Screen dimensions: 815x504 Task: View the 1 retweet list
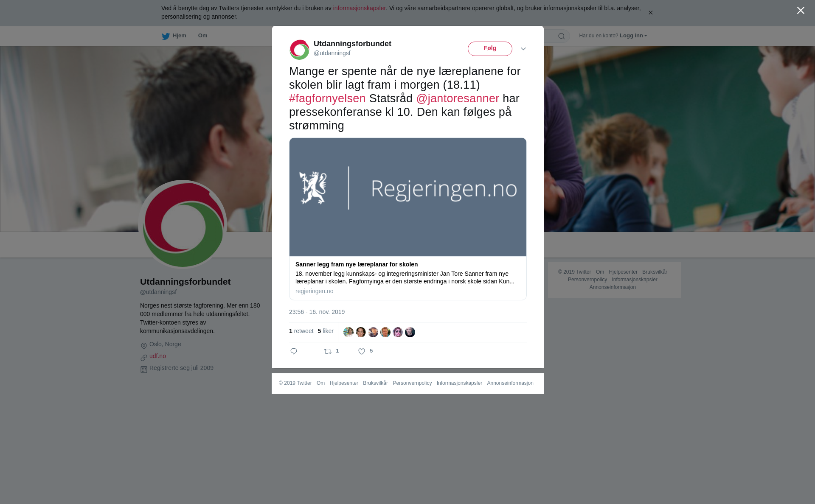click(301, 331)
